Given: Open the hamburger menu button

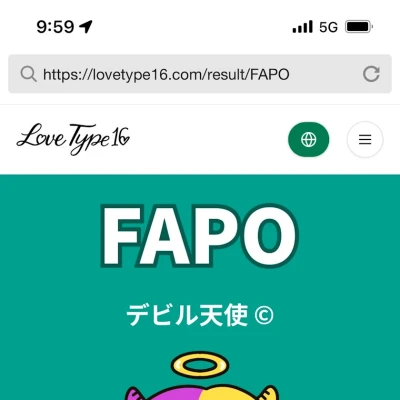Looking at the screenshot, I should tap(365, 139).
